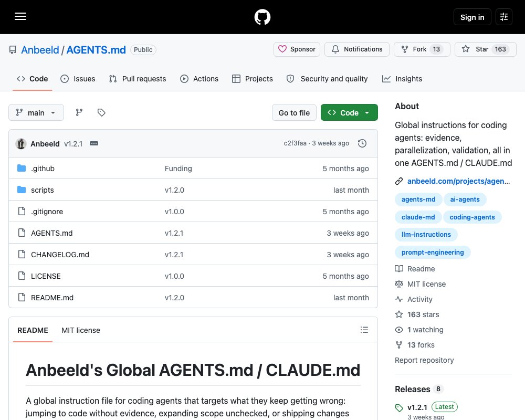Viewport: 525px width, 420px height.
Task: Expand the green Code dropdown button
Action: pyautogui.click(x=349, y=113)
